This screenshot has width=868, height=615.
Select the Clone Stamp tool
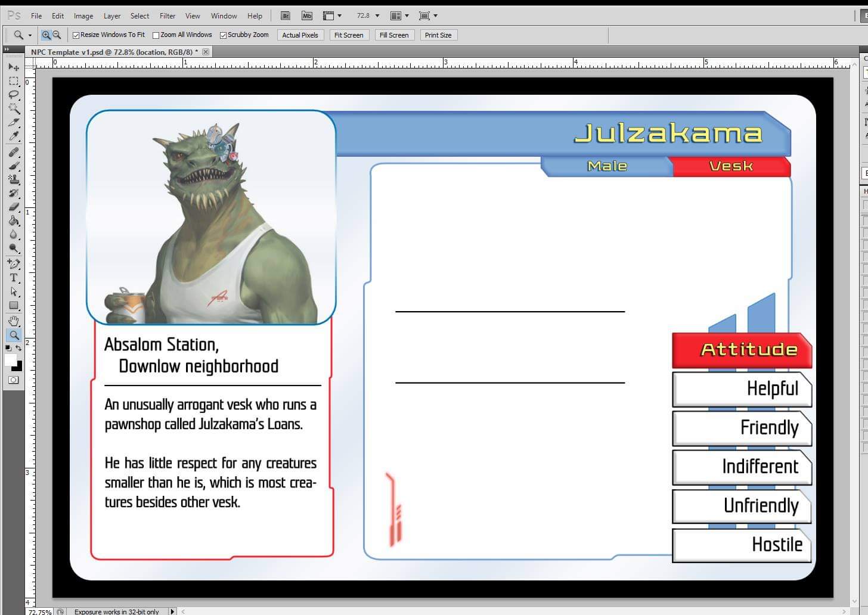[x=13, y=179]
